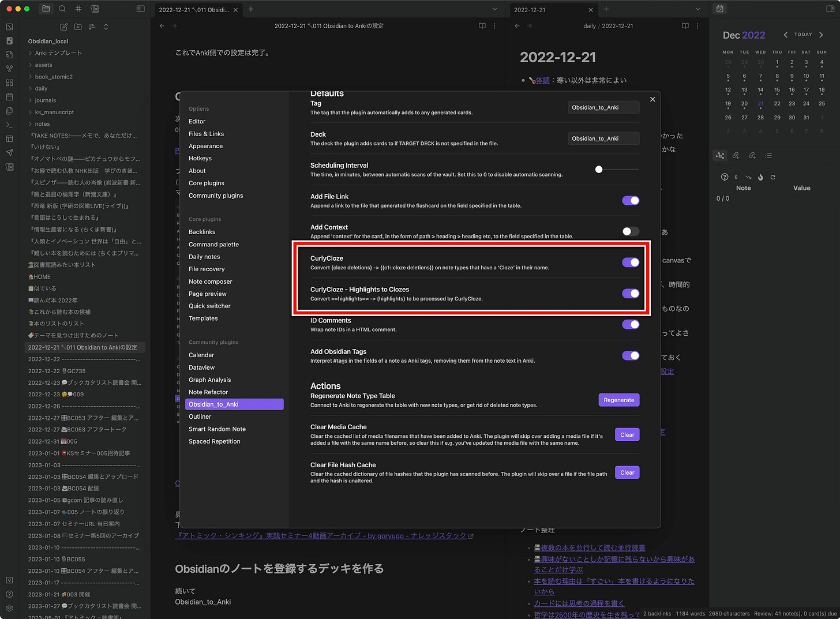Click the Regenerate button
840x619 pixels.
pos(619,400)
